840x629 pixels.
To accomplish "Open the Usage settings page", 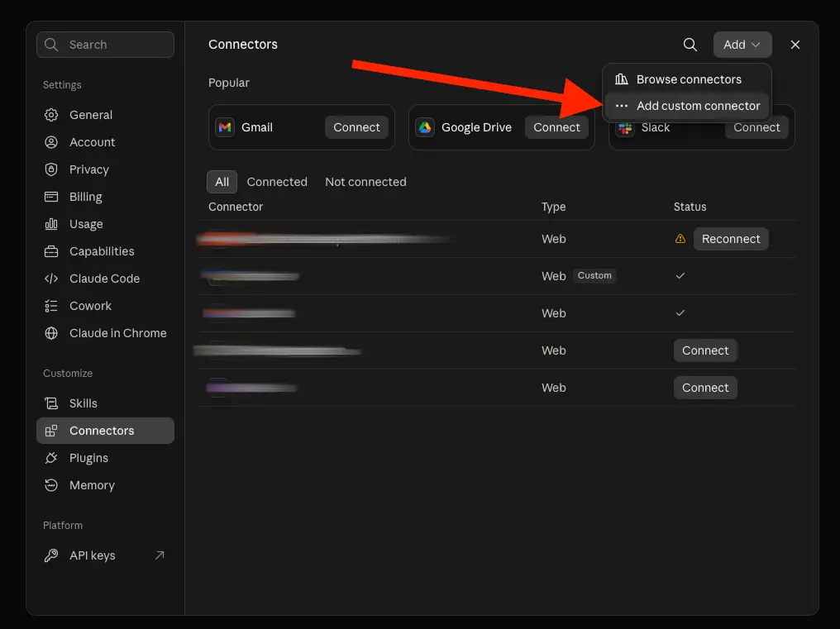I will click(x=105, y=224).
